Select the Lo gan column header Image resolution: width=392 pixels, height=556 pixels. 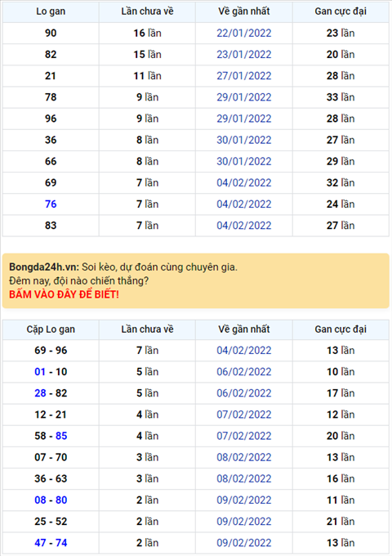pos(51,11)
